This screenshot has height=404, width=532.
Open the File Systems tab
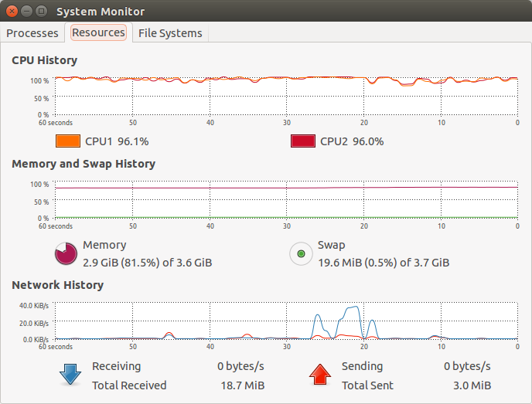click(x=170, y=33)
